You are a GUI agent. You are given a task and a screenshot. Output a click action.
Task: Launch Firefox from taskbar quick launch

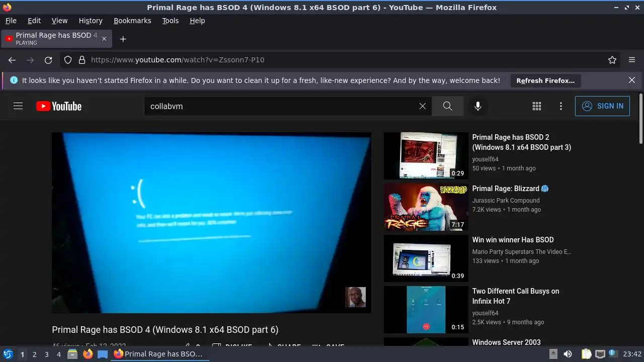coord(88,354)
